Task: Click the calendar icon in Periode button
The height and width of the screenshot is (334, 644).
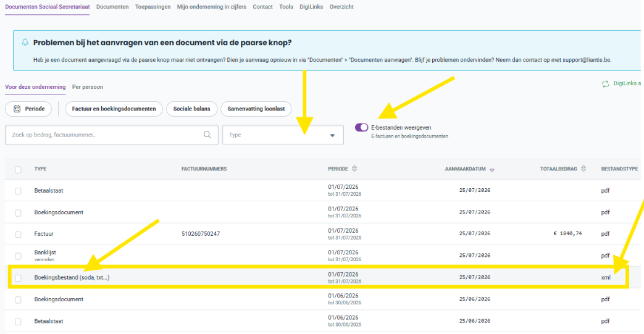Action: 17,109
